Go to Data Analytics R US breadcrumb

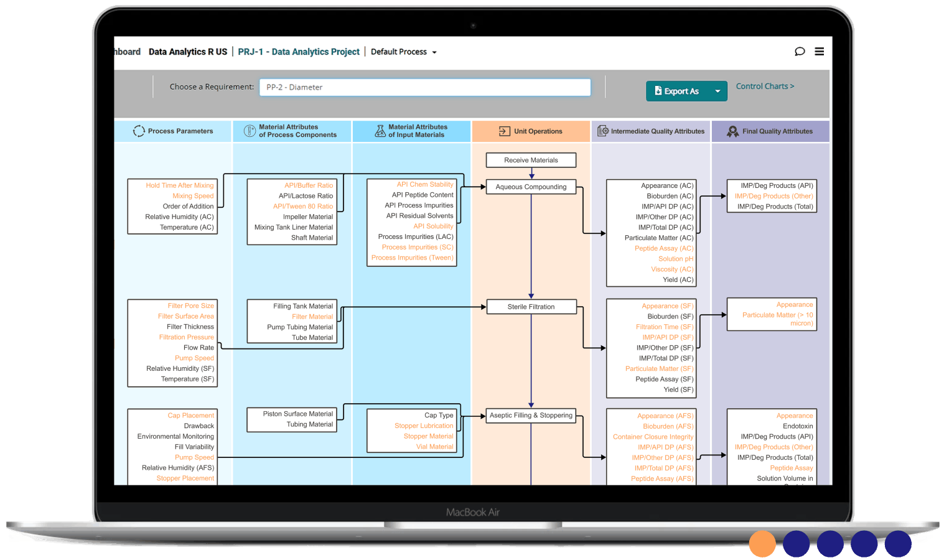(188, 52)
